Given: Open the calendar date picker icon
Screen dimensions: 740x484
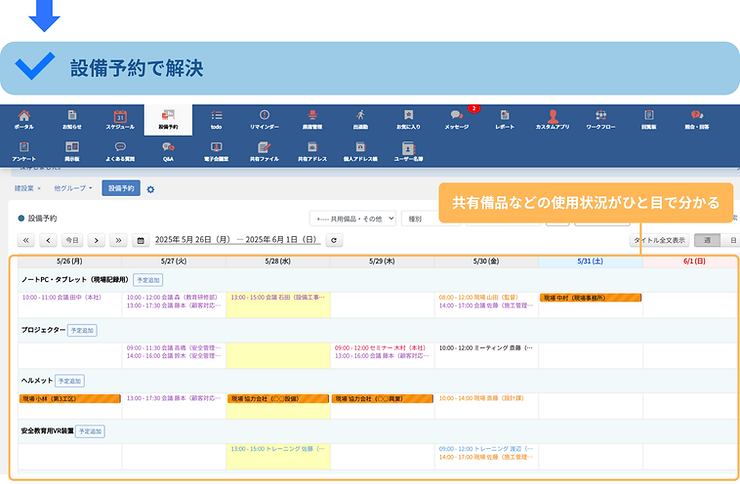Looking at the screenshot, I should click(141, 240).
